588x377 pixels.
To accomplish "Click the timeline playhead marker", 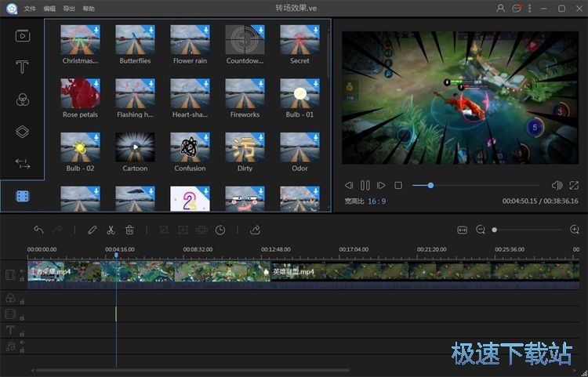I will point(116,256).
